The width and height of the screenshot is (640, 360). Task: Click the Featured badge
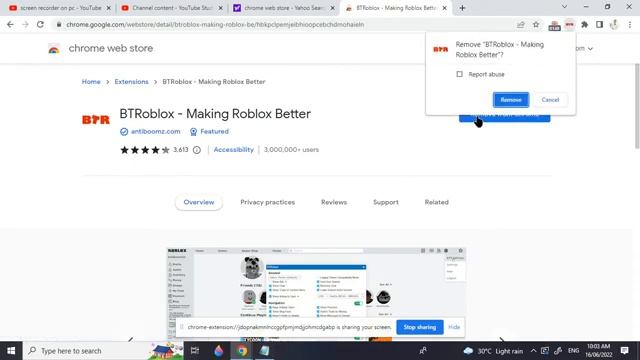click(209, 131)
